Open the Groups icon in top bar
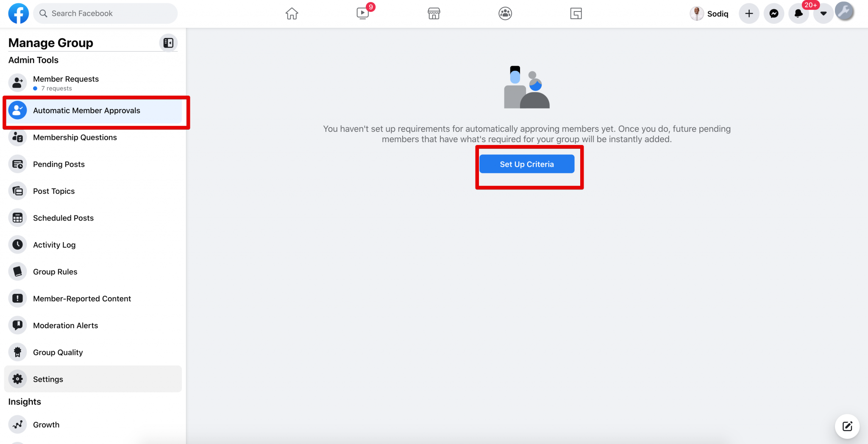868x444 pixels. tap(505, 14)
